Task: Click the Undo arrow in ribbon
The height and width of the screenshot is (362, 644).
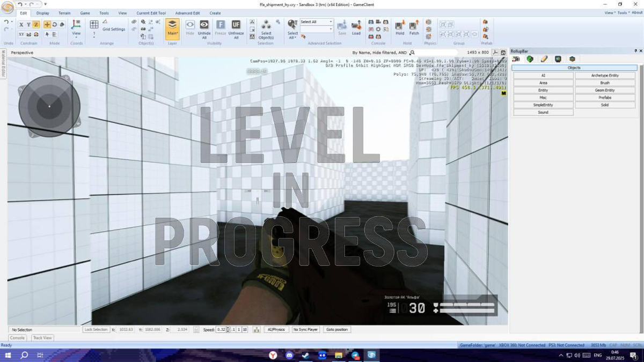Action: coord(6,23)
